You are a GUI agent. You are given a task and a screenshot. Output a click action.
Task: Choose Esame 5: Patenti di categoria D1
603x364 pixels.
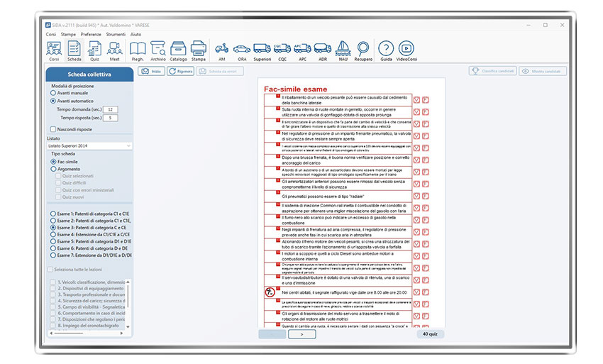[53, 241]
